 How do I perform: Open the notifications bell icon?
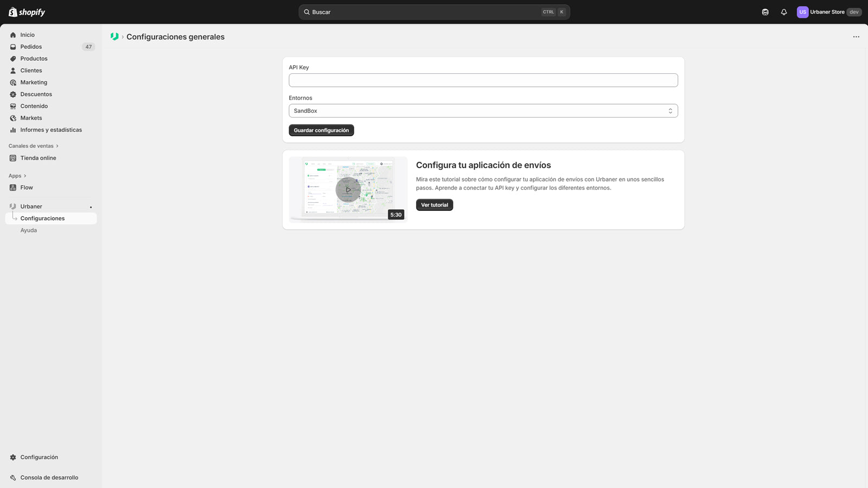pyautogui.click(x=784, y=12)
